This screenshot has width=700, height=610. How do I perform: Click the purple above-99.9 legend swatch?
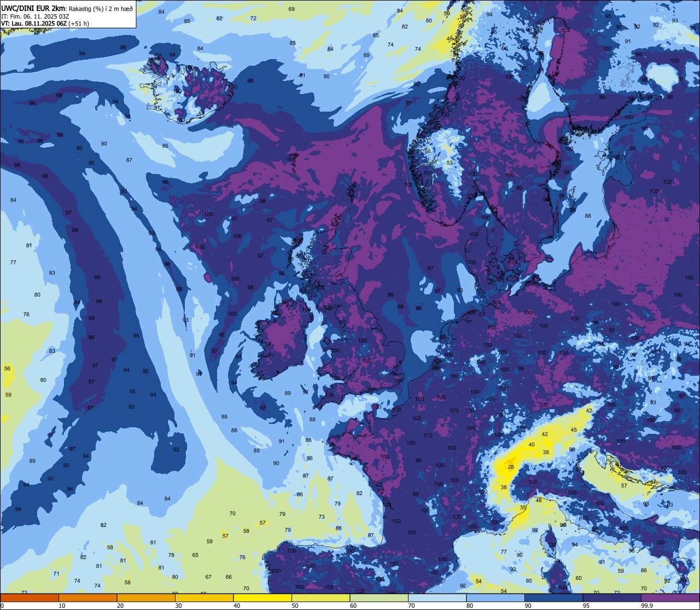670,597
